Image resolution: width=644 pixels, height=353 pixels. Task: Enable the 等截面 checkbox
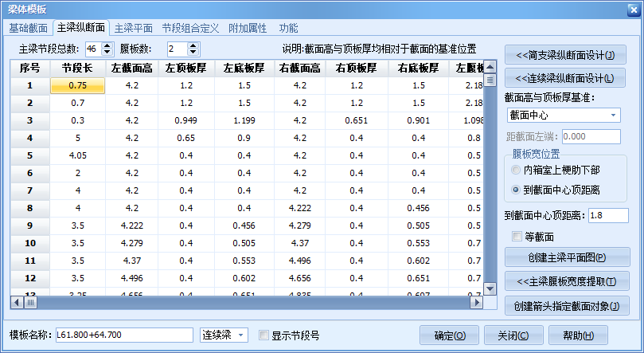coord(517,237)
